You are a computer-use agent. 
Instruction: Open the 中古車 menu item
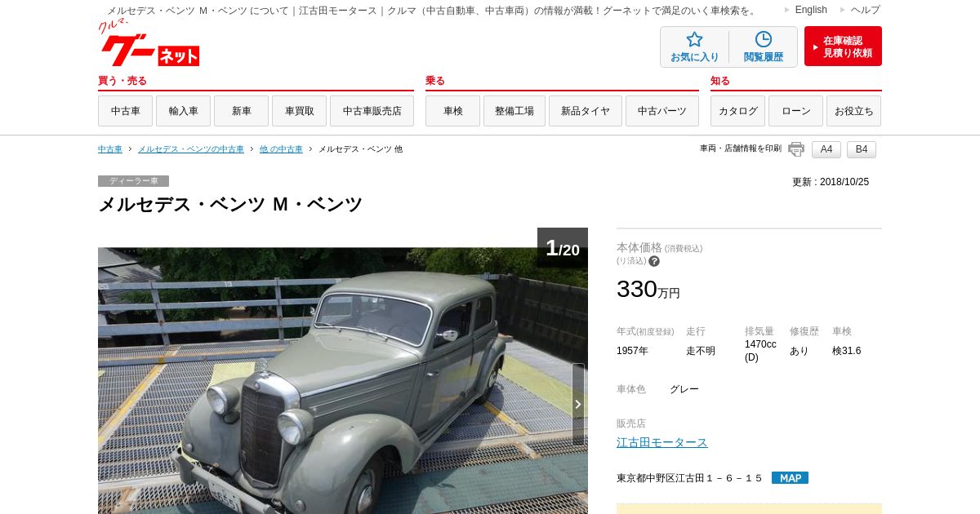pos(125,111)
